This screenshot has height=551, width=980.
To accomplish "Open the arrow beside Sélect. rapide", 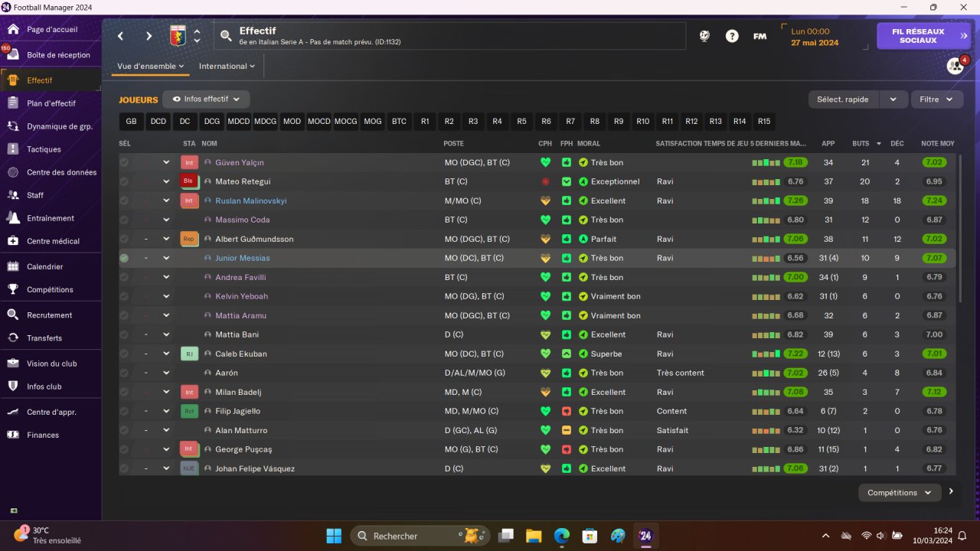I will (x=893, y=99).
